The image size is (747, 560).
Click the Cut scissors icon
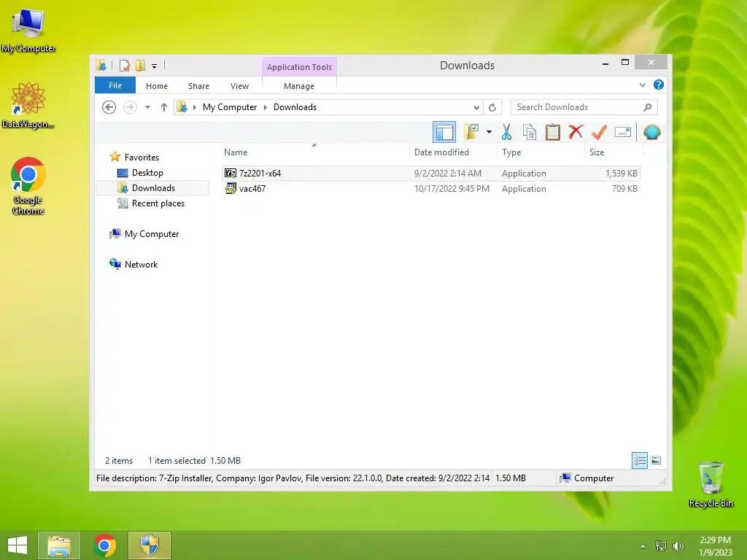506,132
